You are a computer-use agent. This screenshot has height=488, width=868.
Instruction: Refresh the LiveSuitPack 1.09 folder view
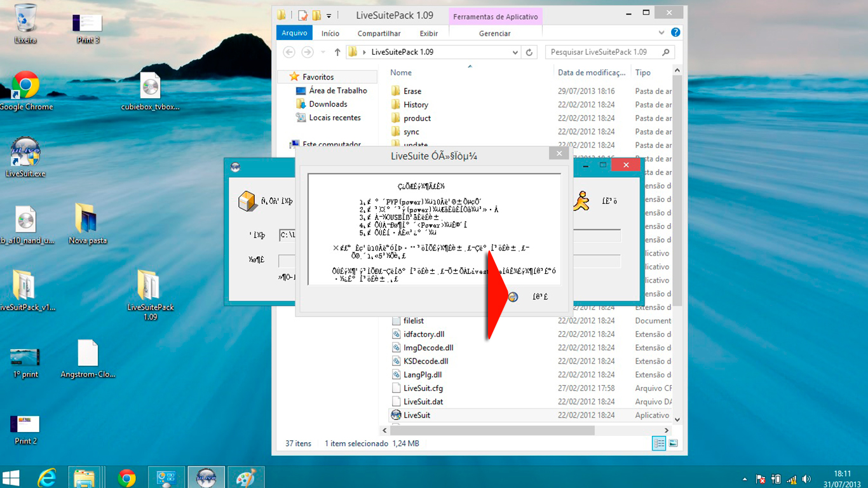[x=529, y=52]
